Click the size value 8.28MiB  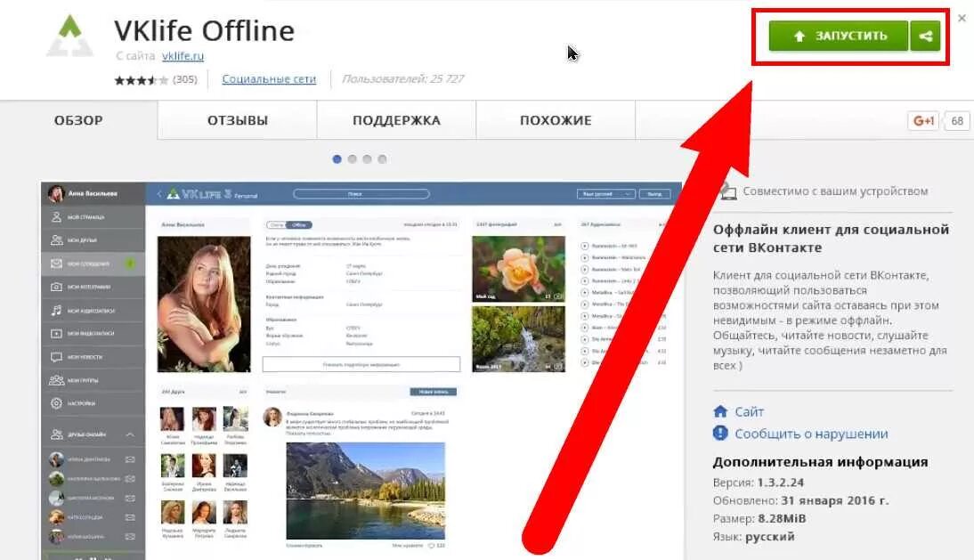pos(782,518)
